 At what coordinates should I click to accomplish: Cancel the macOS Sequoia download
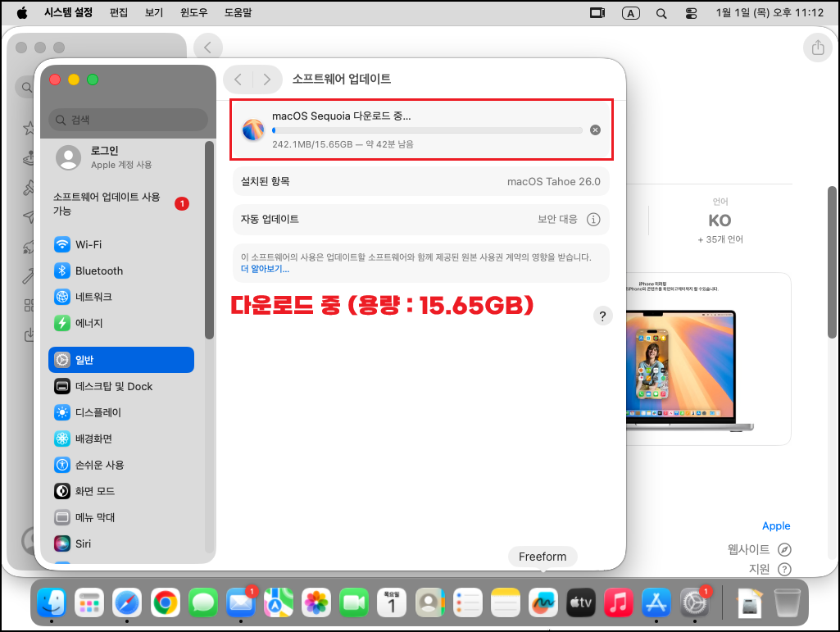595,130
